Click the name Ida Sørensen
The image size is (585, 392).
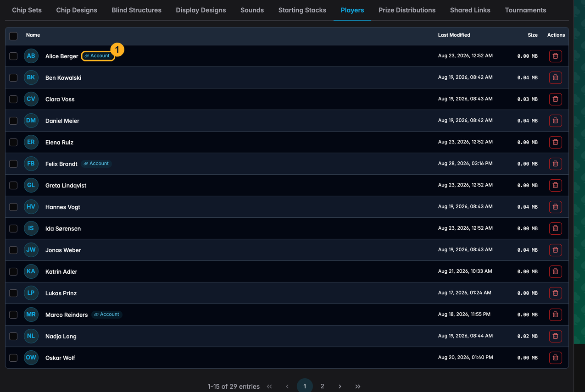pyautogui.click(x=63, y=228)
